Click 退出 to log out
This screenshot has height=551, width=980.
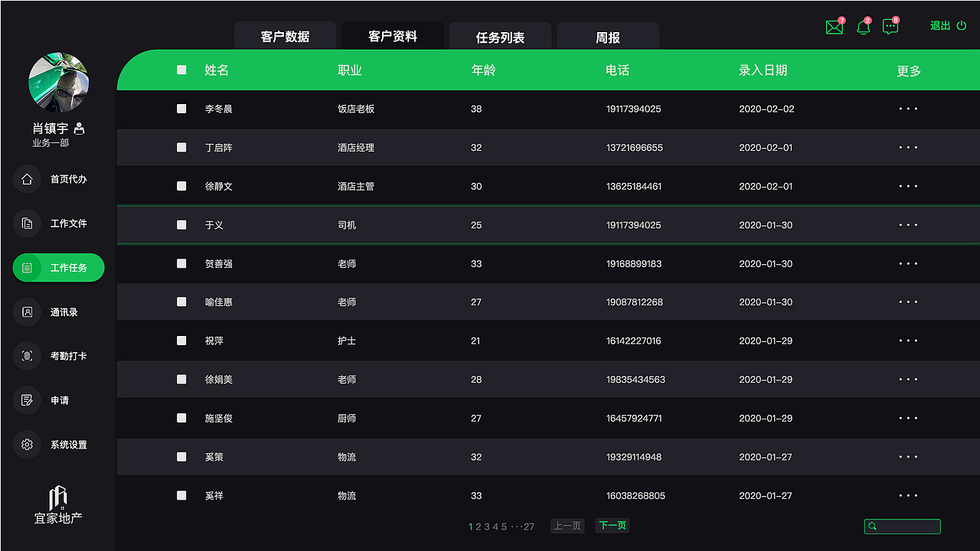point(940,24)
